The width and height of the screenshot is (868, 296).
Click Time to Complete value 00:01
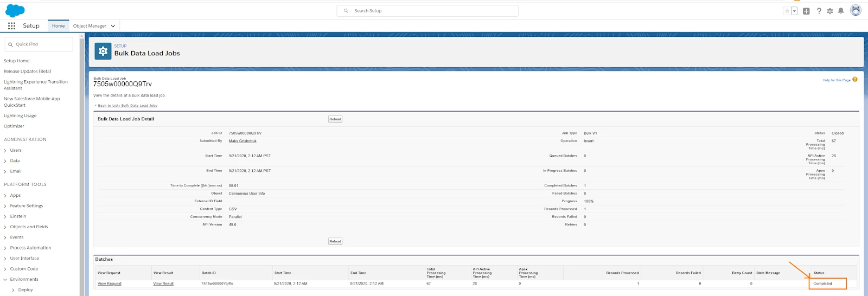[x=233, y=185]
